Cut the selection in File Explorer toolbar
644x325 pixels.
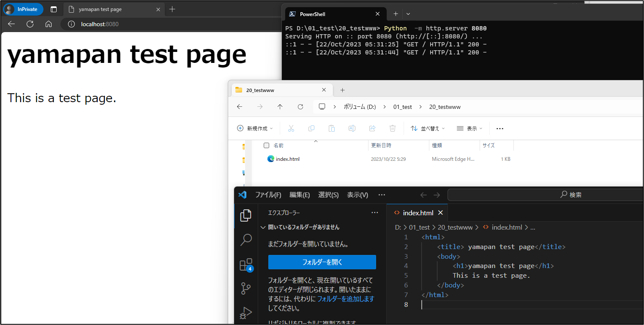pos(291,128)
